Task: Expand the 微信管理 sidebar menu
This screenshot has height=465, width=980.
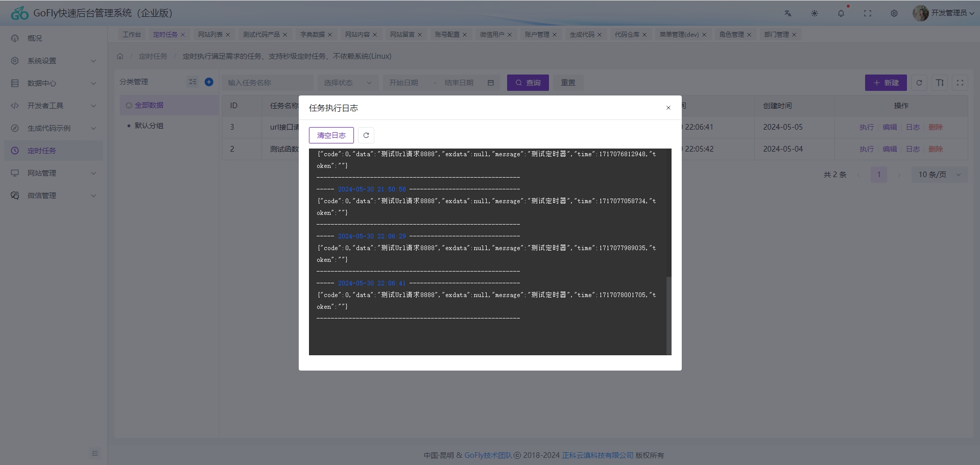Action: point(54,195)
